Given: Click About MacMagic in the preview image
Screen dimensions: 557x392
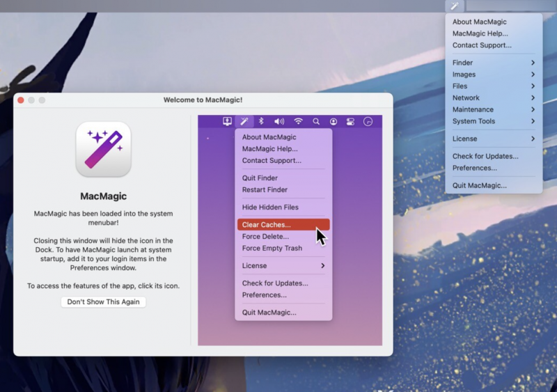Looking at the screenshot, I should point(283,137).
